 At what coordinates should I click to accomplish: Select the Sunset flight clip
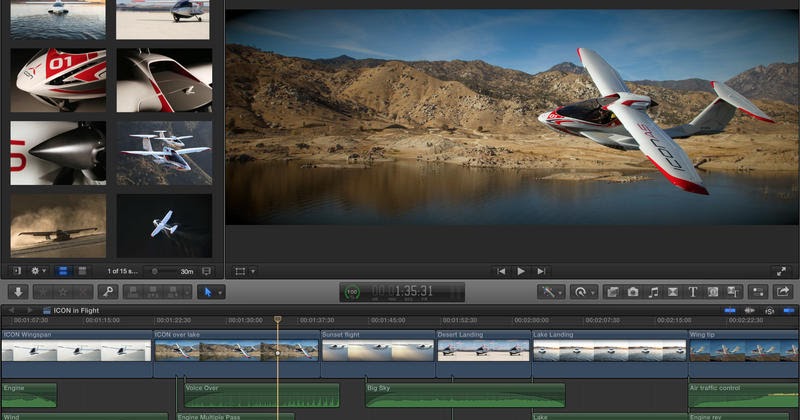378,354
